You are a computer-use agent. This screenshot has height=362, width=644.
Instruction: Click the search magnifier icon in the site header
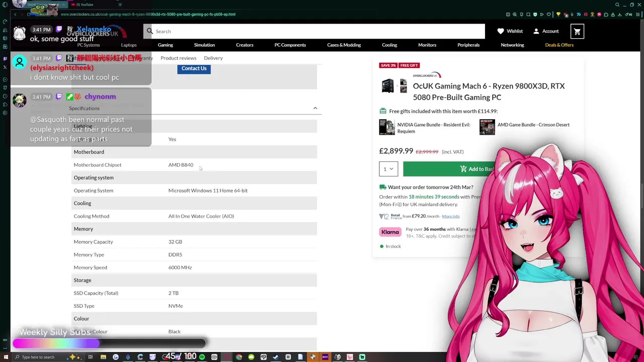(150, 31)
